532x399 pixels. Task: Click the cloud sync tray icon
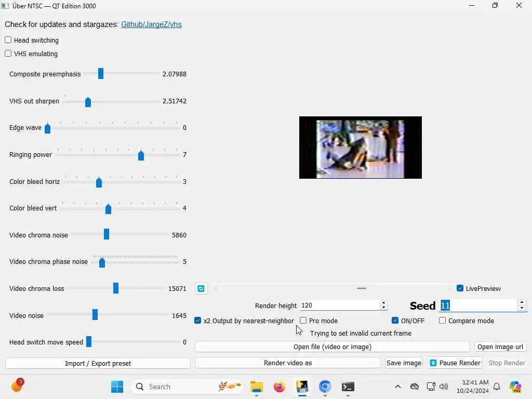click(414, 387)
